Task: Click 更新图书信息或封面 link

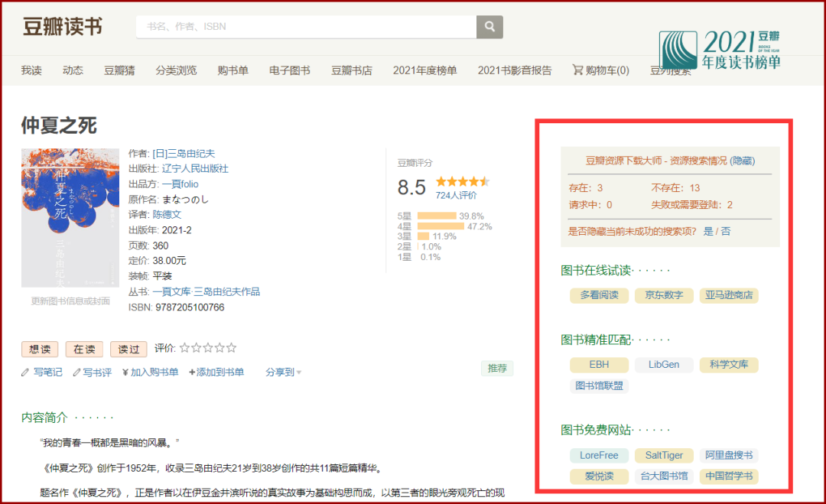Action: (x=70, y=301)
